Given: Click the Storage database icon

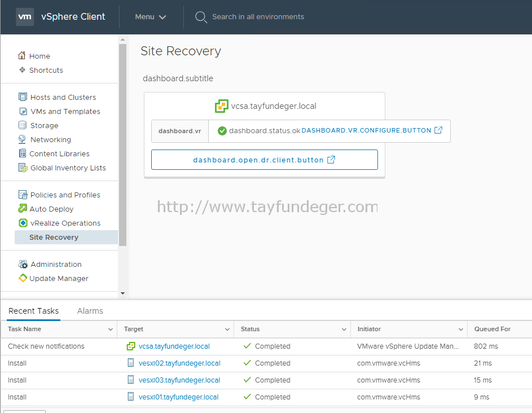Looking at the screenshot, I should (23, 125).
